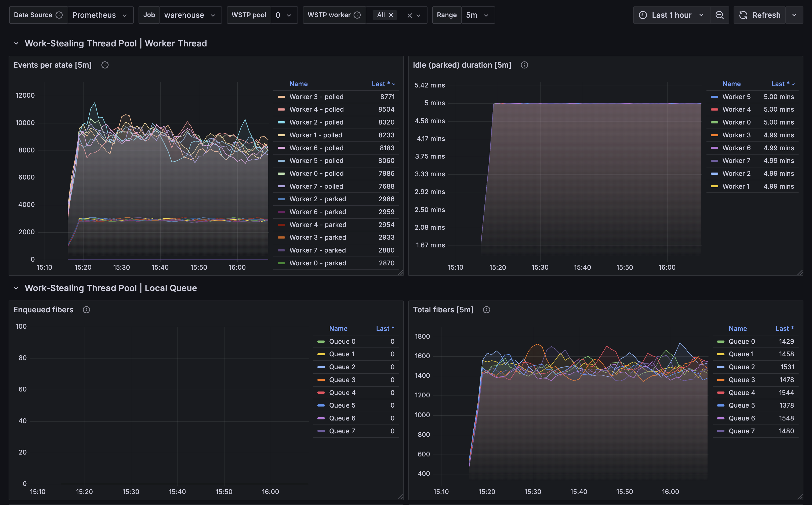Screen dimensions: 812x505
Task: Remove the All tag from WSTP worker
Action: (x=391, y=15)
